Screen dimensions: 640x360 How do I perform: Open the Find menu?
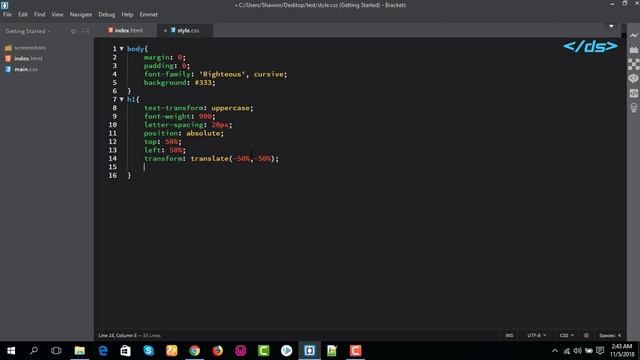pyautogui.click(x=40, y=14)
